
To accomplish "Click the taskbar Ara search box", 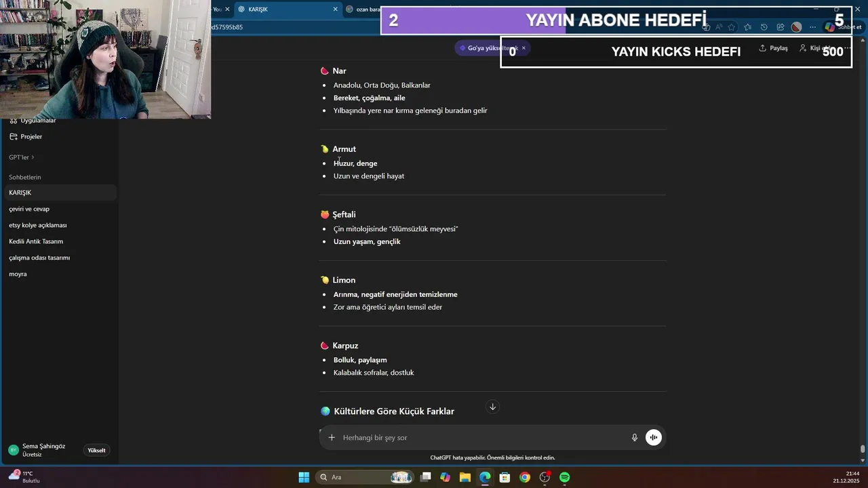I will pyautogui.click(x=365, y=477).
